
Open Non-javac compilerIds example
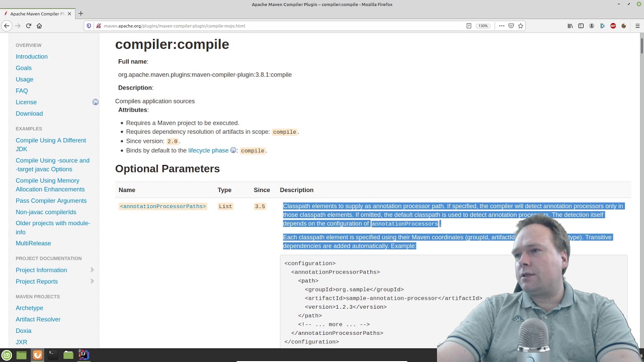46,212
